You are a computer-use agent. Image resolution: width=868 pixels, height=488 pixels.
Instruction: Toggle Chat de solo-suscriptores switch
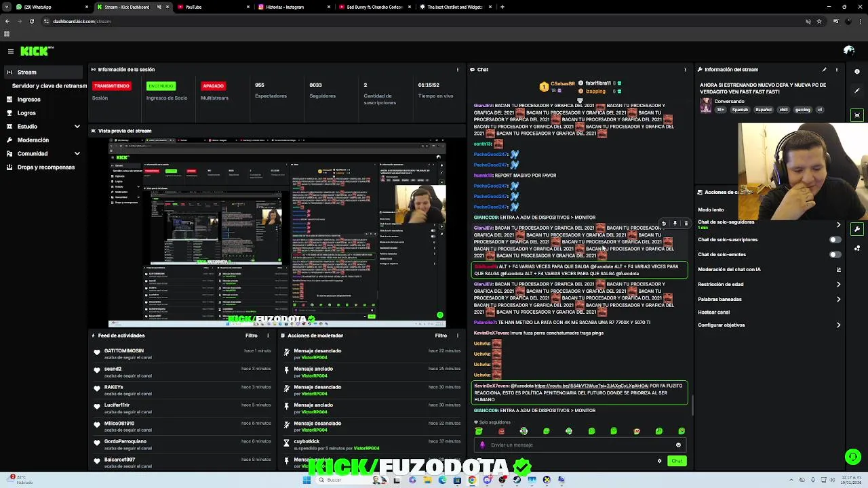click(835, 240)
